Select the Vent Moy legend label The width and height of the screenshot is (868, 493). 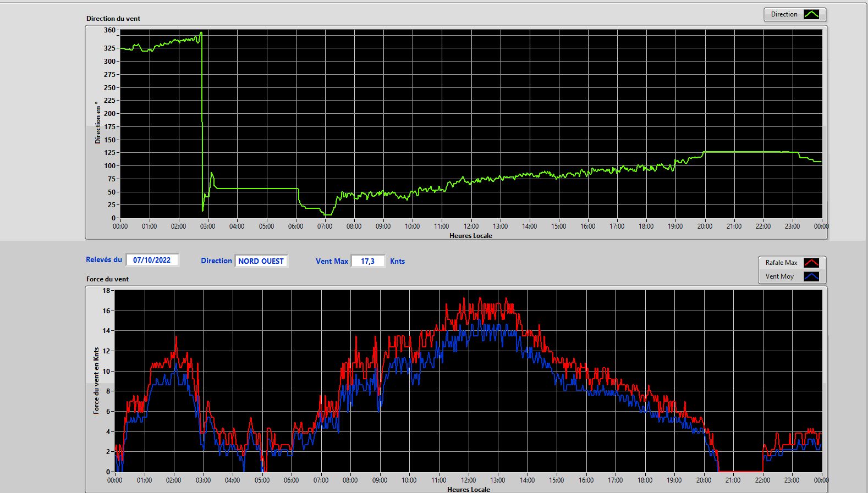pos(779,276)
